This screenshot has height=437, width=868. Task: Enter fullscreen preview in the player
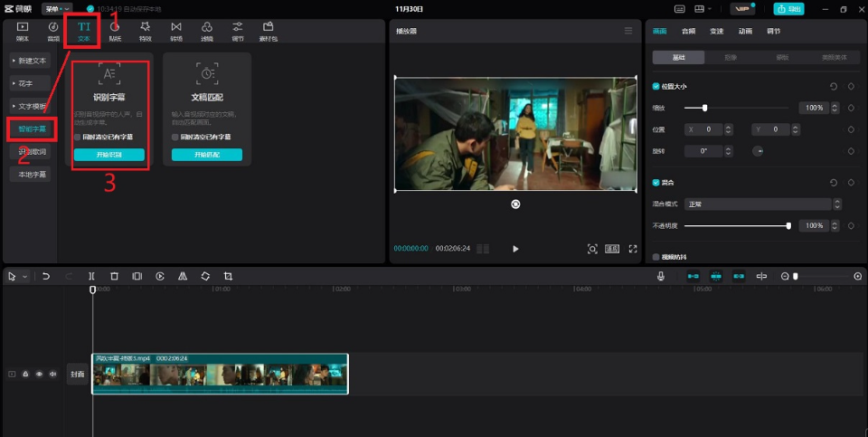[x=633, y=249]
